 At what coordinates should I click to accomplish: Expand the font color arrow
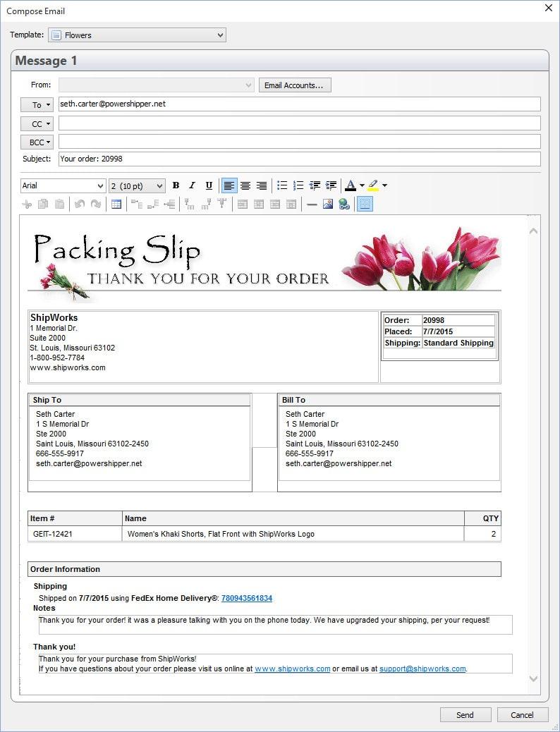362,185
